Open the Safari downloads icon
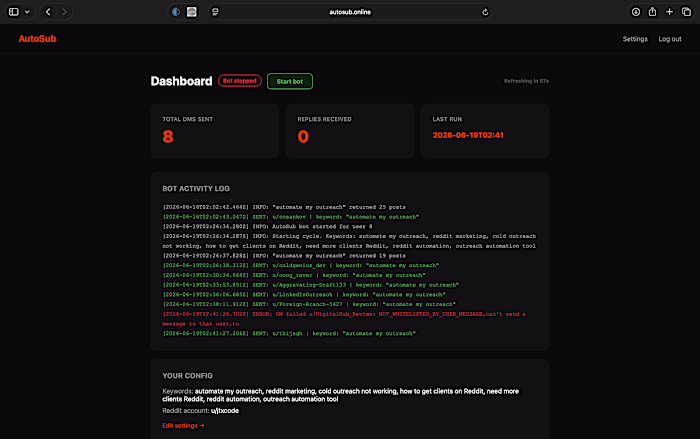The height and width of the screenshot is (439, 700). click(x=636, y=12)
